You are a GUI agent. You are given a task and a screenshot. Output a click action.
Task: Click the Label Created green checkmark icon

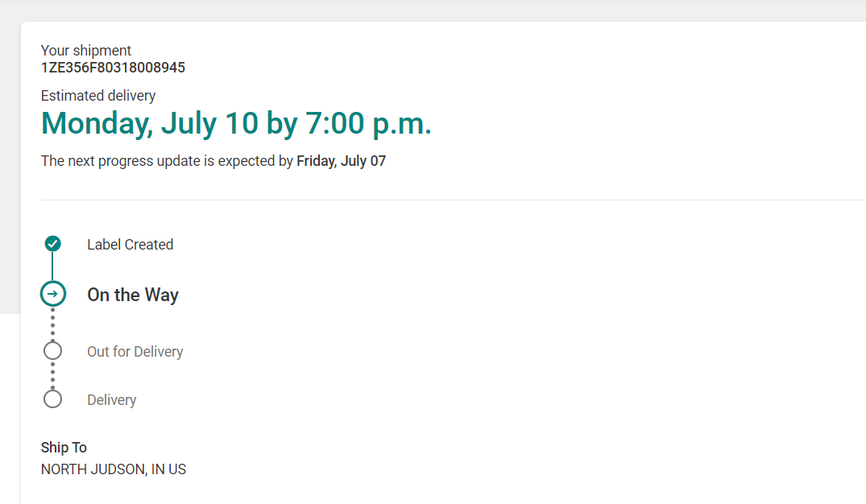click(x=52, y=243)
